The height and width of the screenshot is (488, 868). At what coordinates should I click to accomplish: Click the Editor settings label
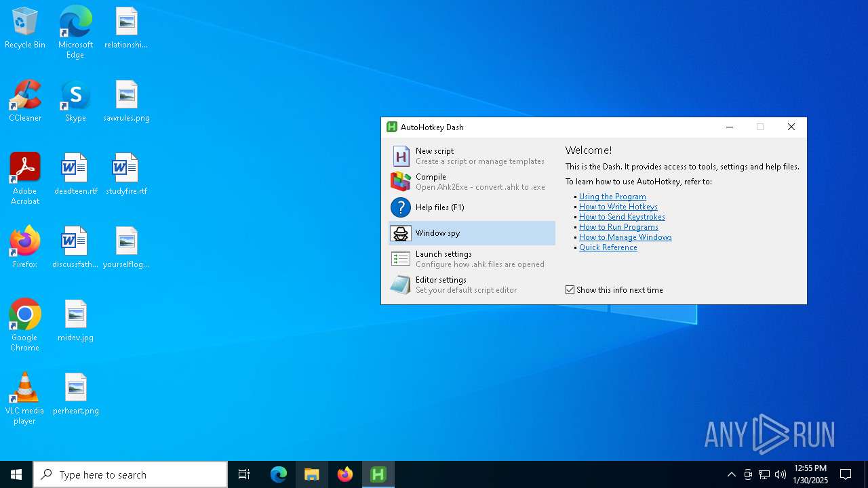441,280
